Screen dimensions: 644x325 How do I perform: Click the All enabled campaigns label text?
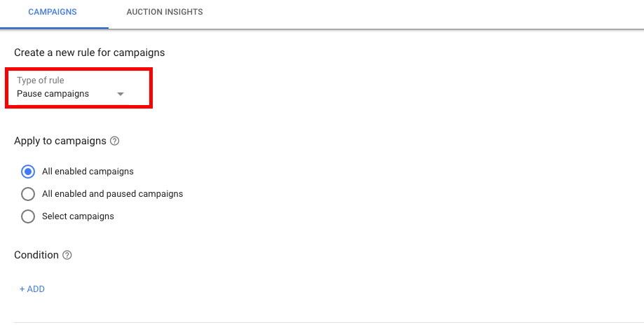88,172
